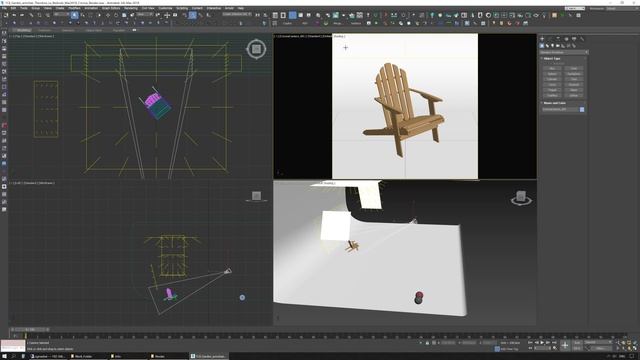
Task: Open the Layer Explorer from toolbar
Action: click(283, 15)
